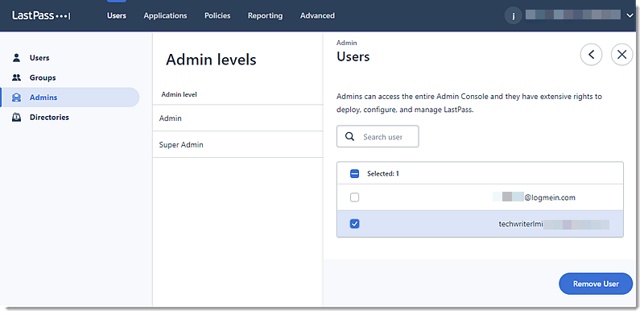Click the Search user input field

coord(378,136)
